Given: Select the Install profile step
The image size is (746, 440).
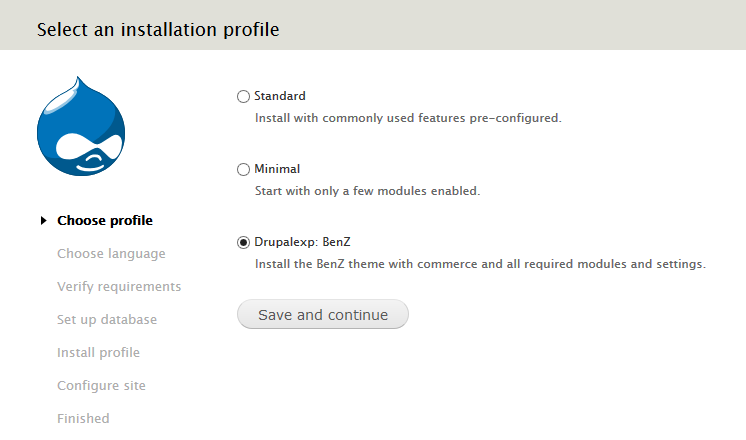Looking at the screenshot, I should point(98,353).
